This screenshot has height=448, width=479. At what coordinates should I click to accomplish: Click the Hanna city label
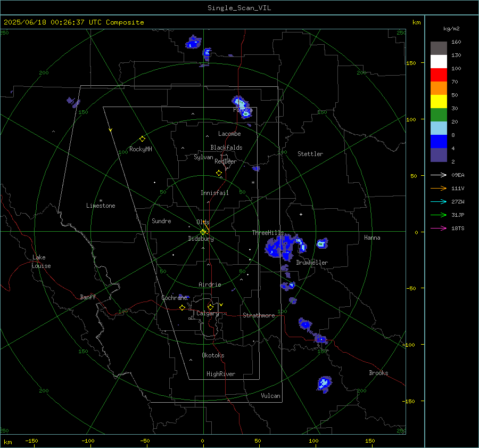coord(372,238)
